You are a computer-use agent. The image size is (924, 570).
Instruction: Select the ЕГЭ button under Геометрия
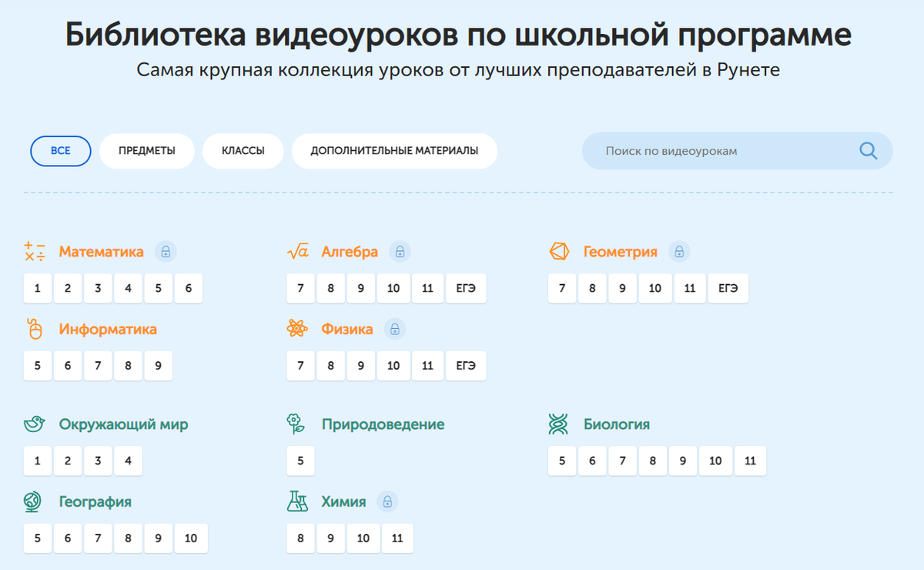(728, 288)
